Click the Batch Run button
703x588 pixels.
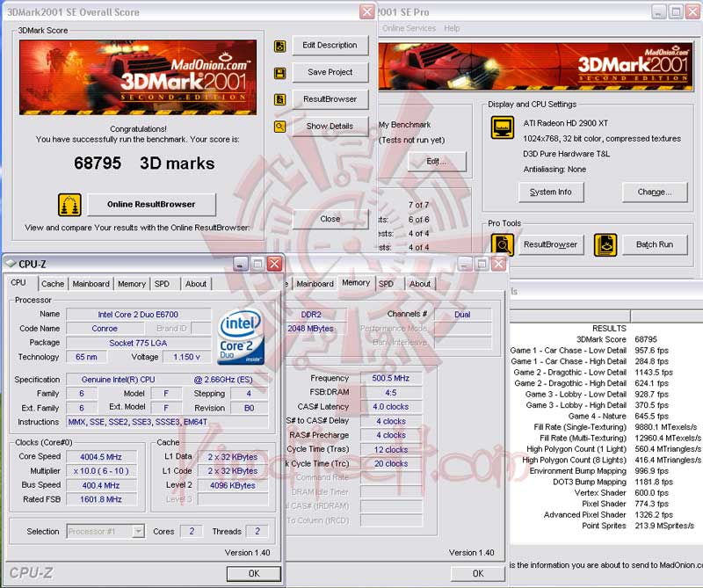(655, 245)
